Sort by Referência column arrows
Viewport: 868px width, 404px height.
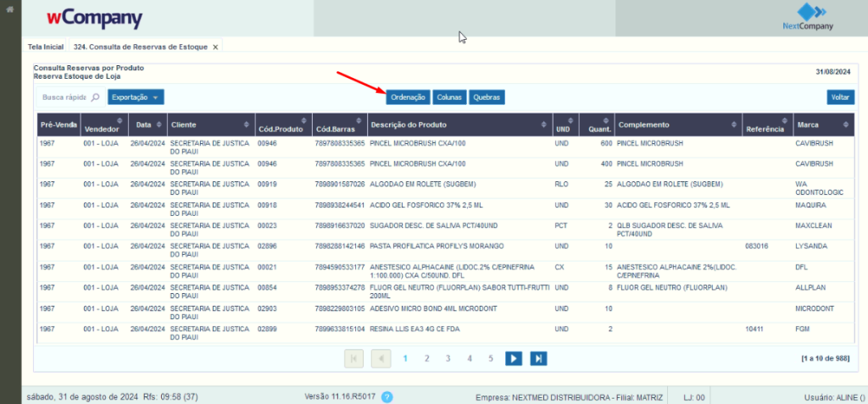tap(784, 121)
